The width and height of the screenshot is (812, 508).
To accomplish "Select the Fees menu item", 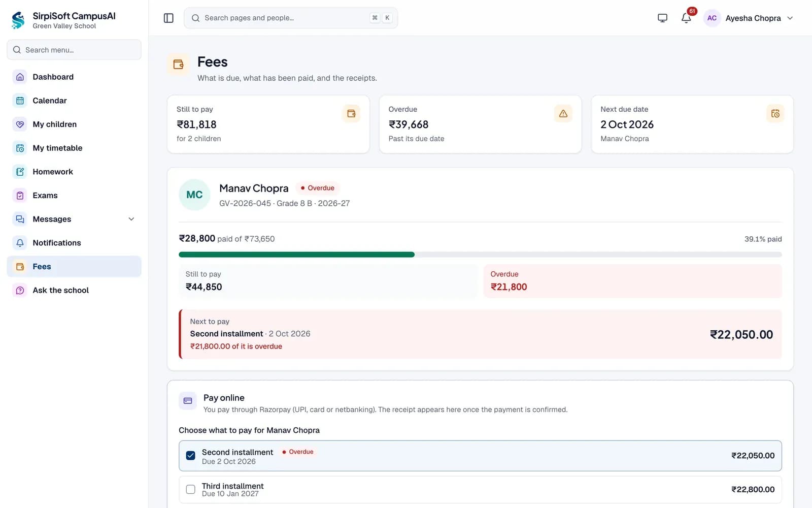I will 74,266.
